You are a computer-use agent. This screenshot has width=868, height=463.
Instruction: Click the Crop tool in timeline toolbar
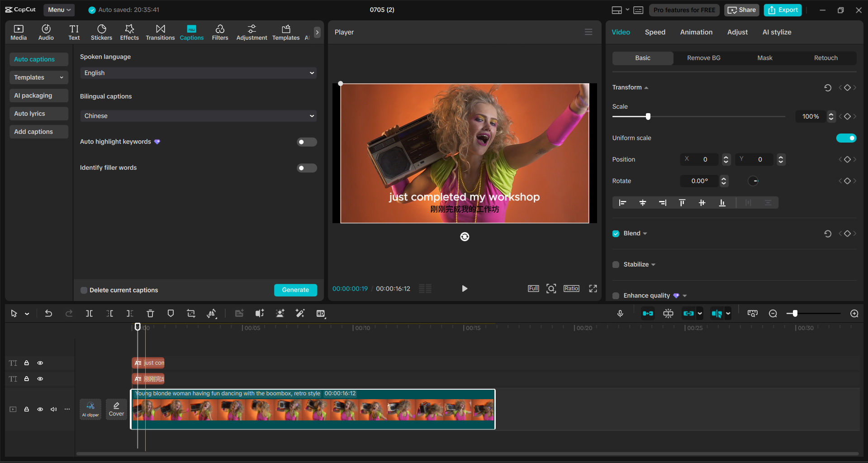point(191,313)
